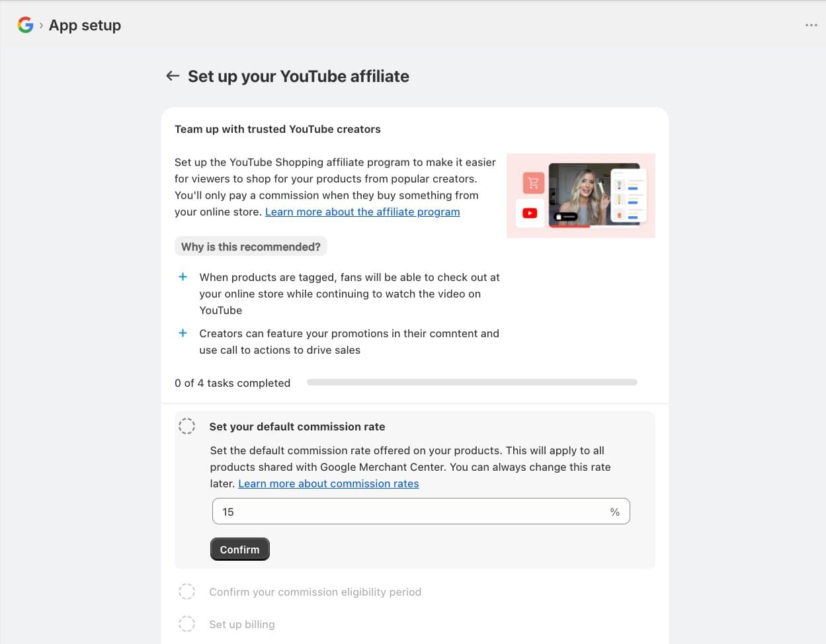Screen dimensions: 826x644
Task: Click the YouTube play icon in the promo image
Action: click(x=529, y=213)
